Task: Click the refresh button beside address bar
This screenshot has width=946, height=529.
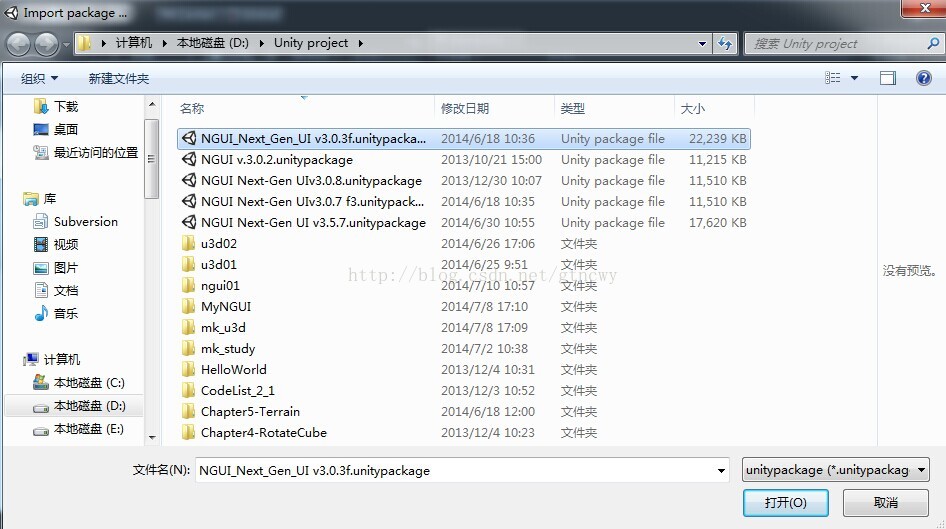Action: click(x=725, y=43)
